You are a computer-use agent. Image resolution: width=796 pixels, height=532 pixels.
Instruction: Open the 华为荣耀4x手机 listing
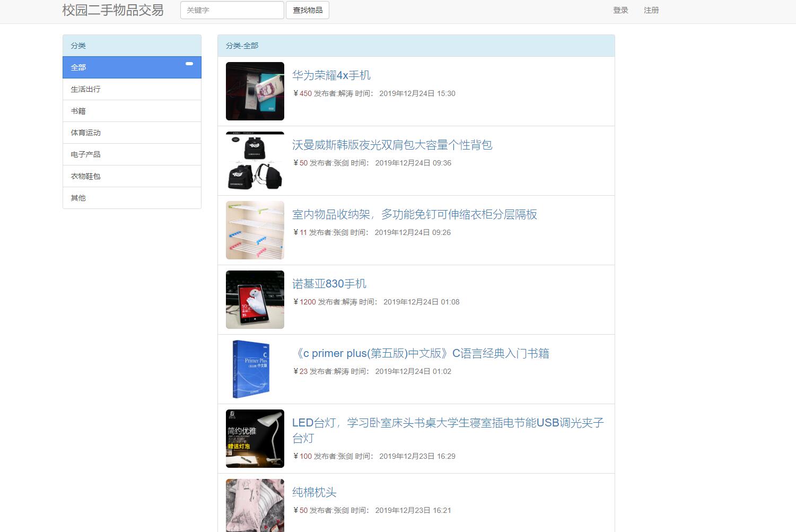click(332, 75)
